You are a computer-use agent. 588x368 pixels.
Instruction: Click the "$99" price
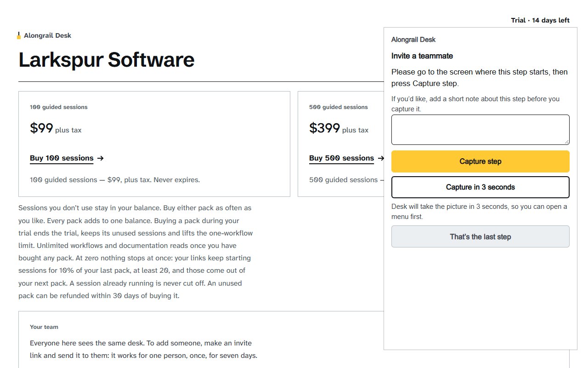pos(42,128)
